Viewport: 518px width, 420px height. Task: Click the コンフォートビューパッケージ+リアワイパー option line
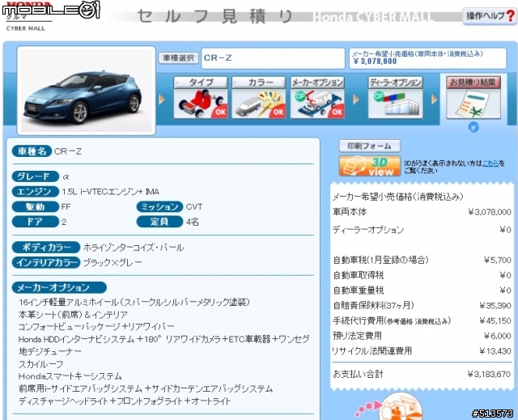[96, 327]
